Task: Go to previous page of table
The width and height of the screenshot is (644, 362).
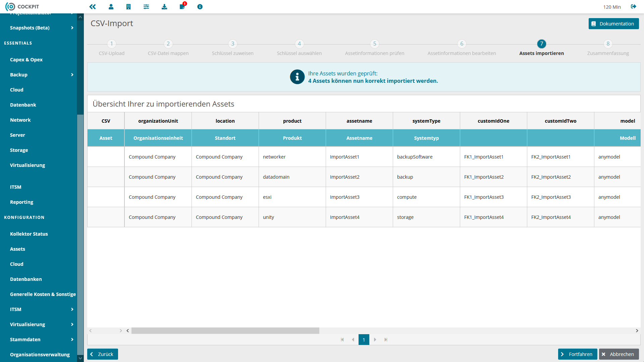Action: pos(353,340)
